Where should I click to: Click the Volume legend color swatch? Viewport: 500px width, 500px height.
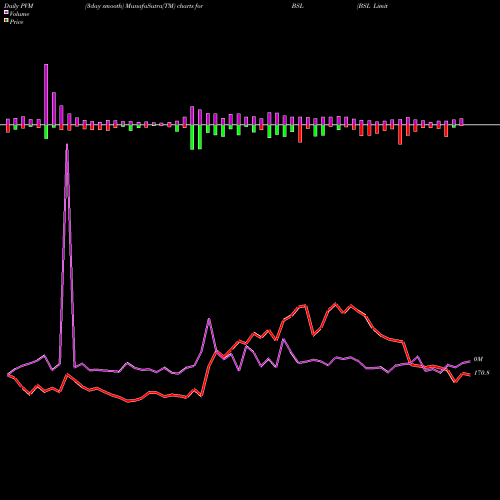[6, 12]
